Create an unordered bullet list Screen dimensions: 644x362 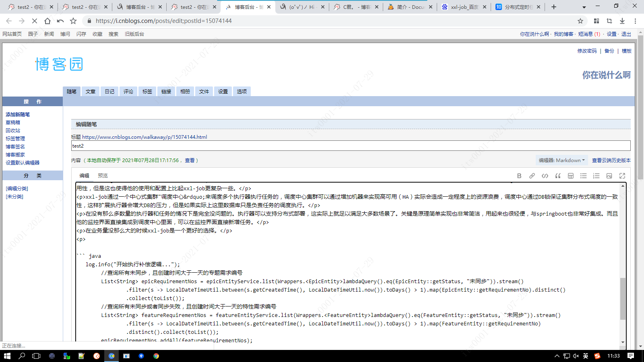pyautogui.click(x=584, y=176)
